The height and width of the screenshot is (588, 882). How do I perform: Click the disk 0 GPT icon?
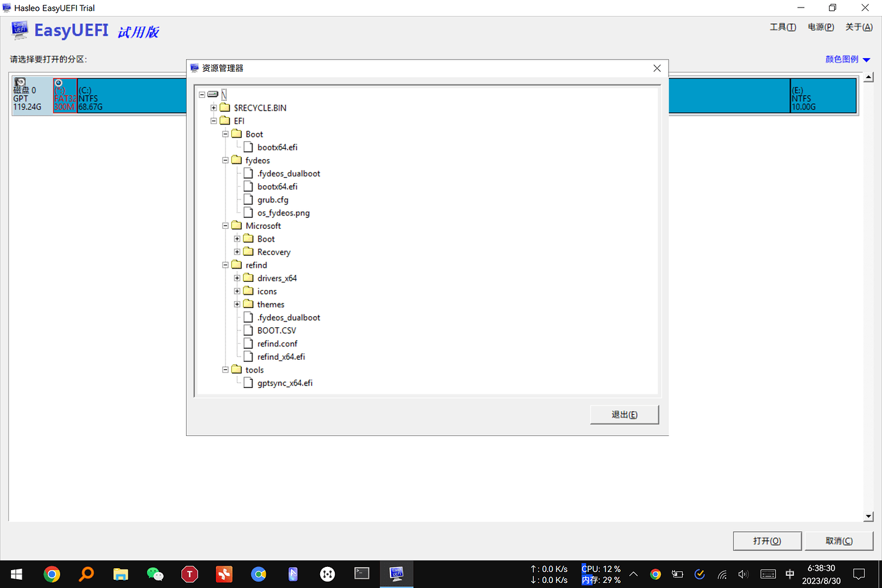point(20,83)
